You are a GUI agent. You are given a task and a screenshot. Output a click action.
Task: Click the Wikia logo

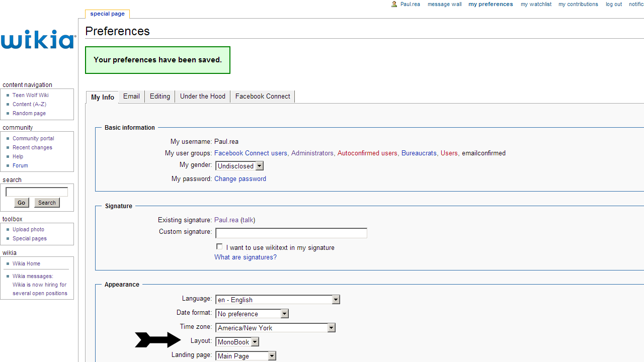tap(38, 39)
